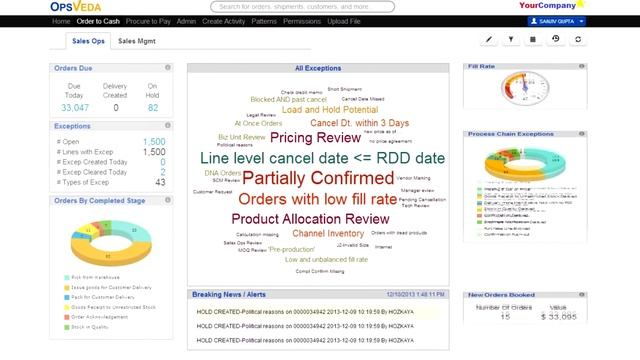
Task: Click At Once Orders exception
Action: pos(258,123)
